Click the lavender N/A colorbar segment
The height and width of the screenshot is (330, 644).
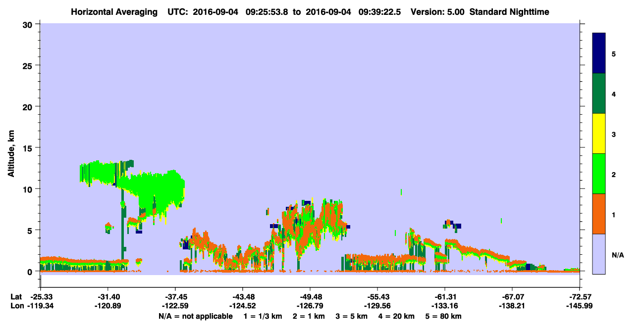[x=599, y=254]
